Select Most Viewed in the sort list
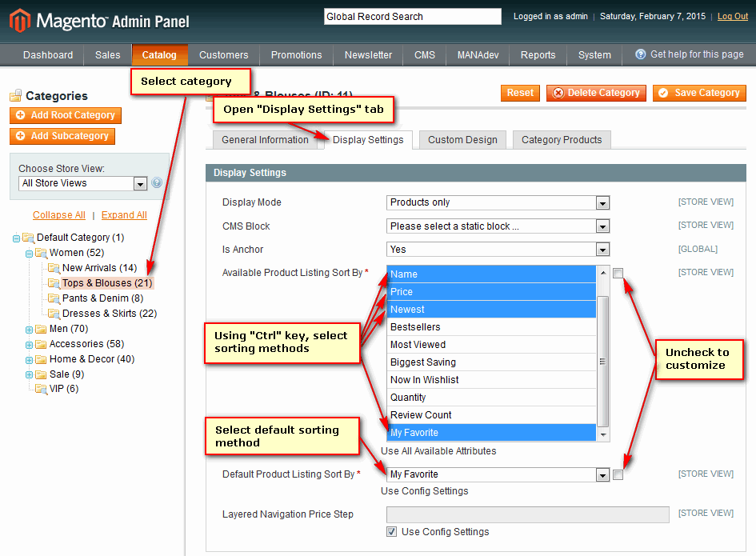This screenshot has height=556, width=756. [492, 345]
